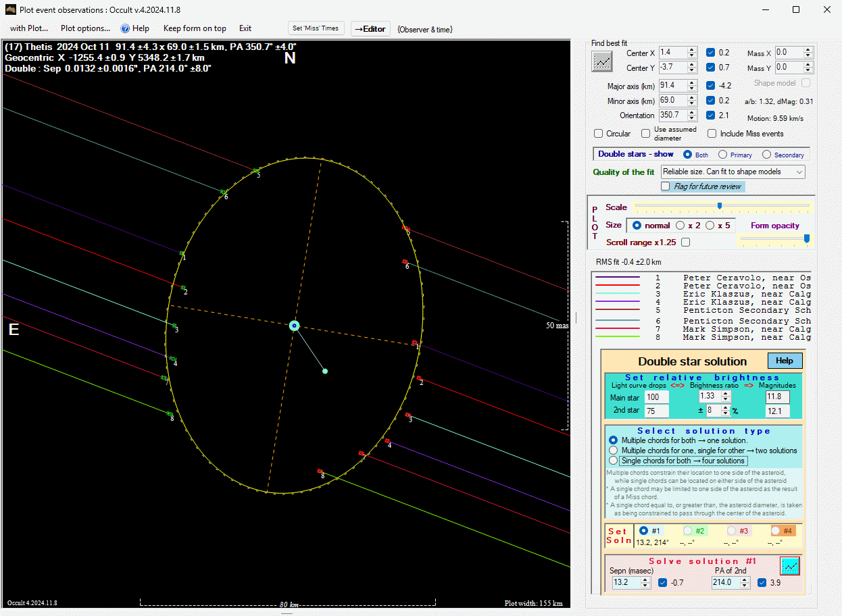Click the Double star solution Help button
The image size is (842, 616).
coord(785,361)
